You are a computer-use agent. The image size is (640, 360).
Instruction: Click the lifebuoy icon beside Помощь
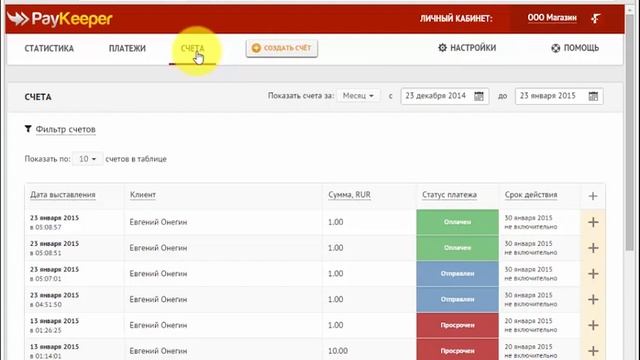[x=556, y=48]
